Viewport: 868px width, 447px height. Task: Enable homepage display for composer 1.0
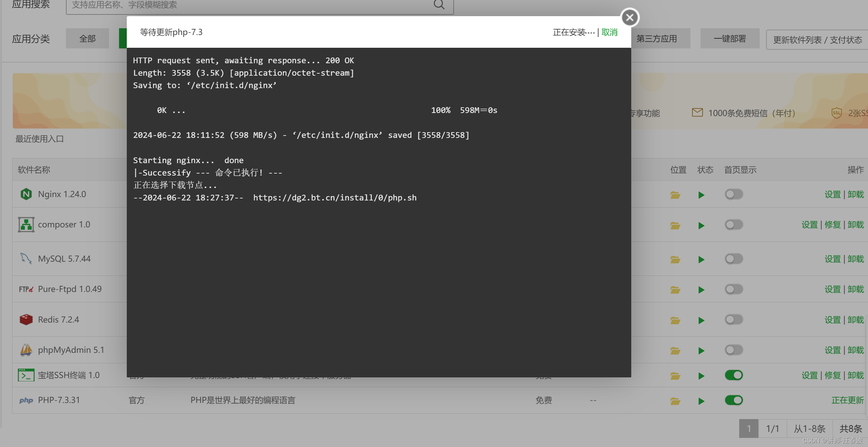pyautogui.click(x=734, y=225)
